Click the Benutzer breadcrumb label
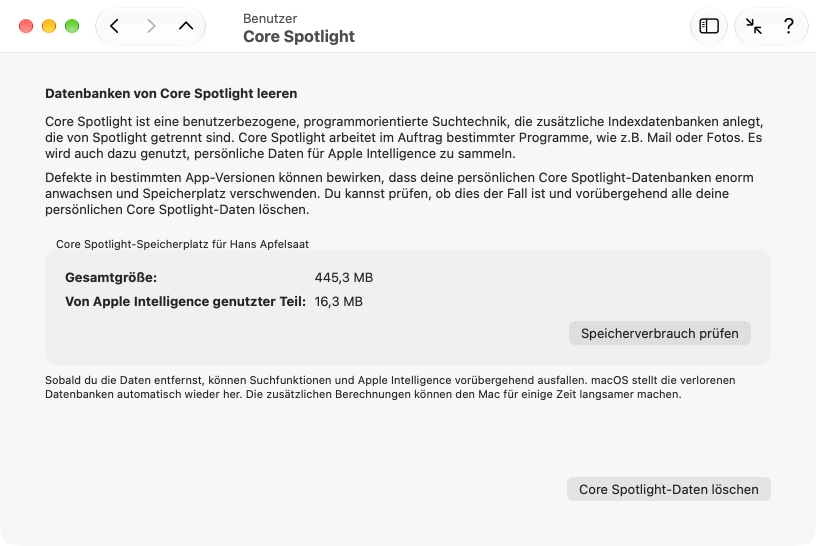Image resolution: width=816 pixels, height=546 pixels. point(270,19)
